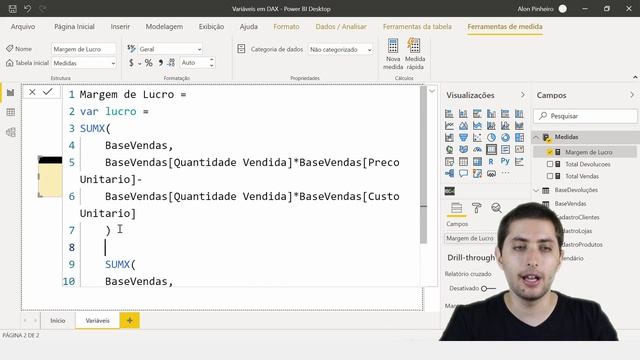This screenshot has height=360, width=640.
Task: Select the treemap visual
Action: (519, 138)
